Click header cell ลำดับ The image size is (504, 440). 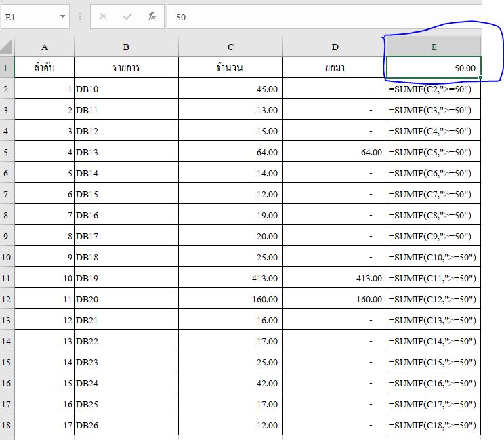pyautogui.click(x=44, y=68)
